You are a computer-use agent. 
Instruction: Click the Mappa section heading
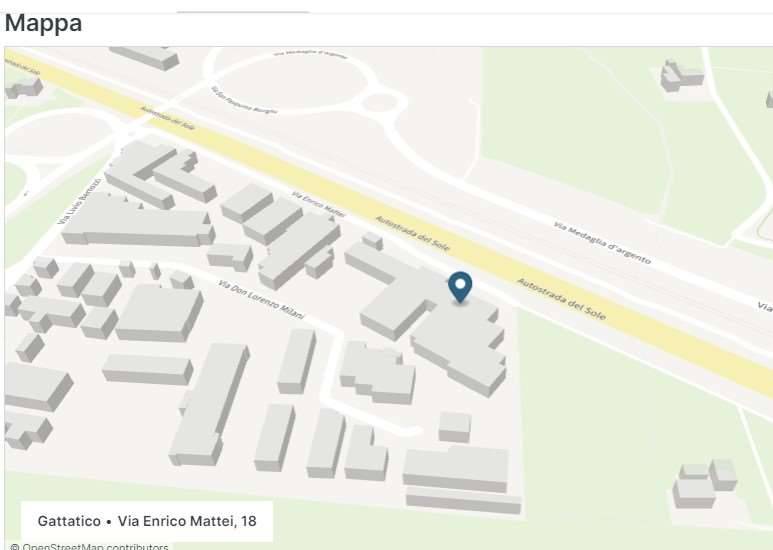43,23
